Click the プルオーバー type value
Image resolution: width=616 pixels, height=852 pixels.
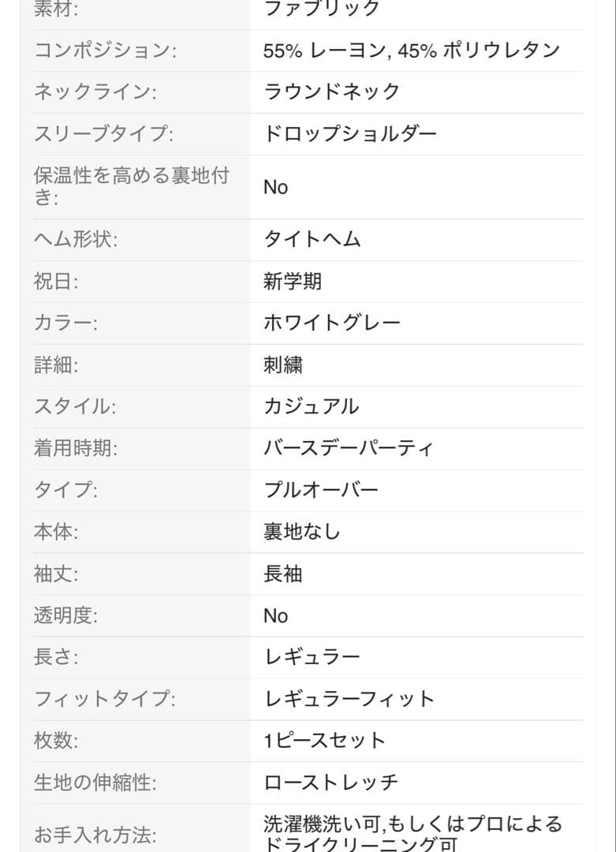pos(320,490)
